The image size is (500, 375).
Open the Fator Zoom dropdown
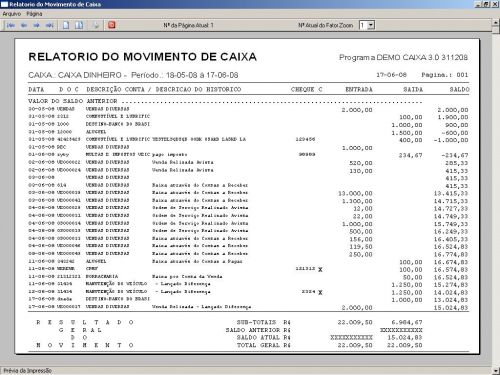(371, 25)
